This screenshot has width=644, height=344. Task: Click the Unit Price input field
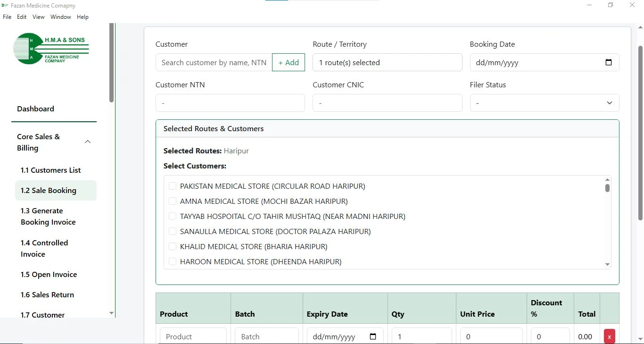[x=491, y=336]
